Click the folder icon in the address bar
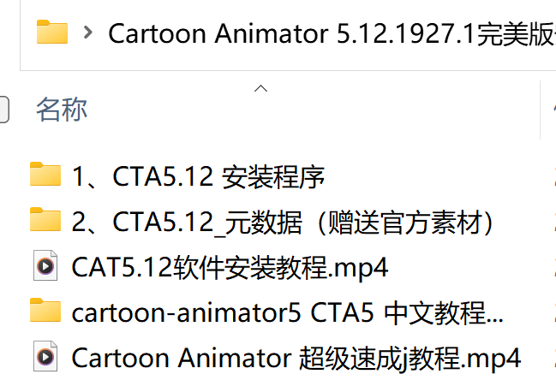 coord(52,33)
